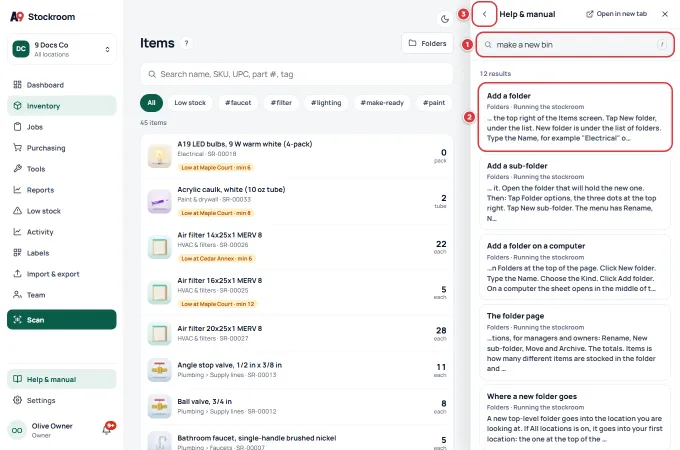Go to Jobs section

[x=62, y=127]
